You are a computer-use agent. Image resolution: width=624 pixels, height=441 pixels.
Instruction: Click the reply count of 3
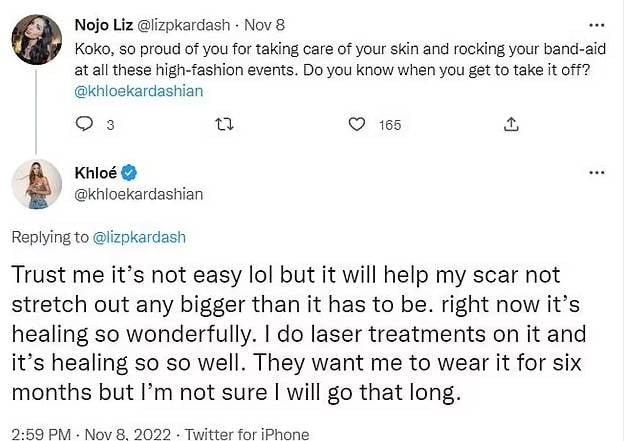[x=109, y=124]
